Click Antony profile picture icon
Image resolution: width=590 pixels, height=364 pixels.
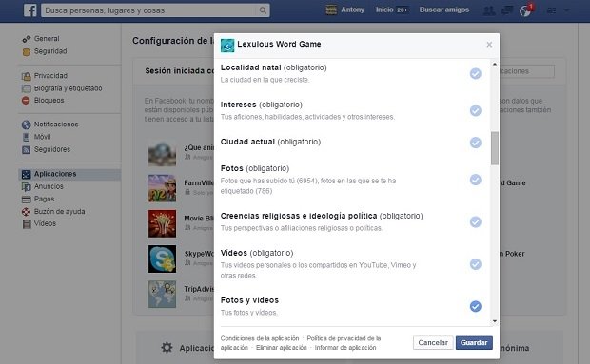tap(331, 10)
